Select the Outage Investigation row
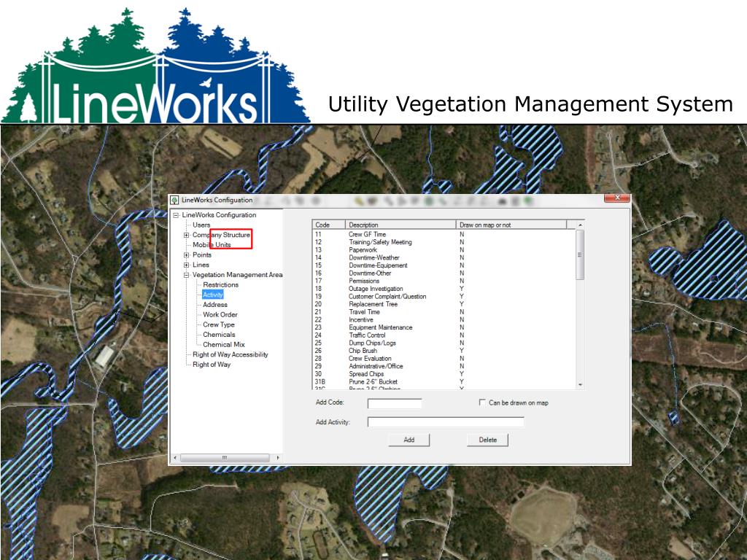Viewport: 747px width, 560px height. [444, 289]
